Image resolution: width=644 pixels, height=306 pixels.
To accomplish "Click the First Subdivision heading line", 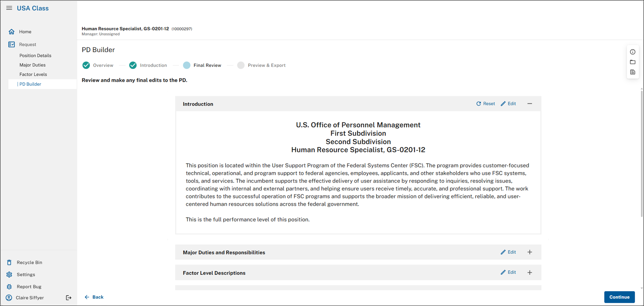I will [x=358, y=133].
